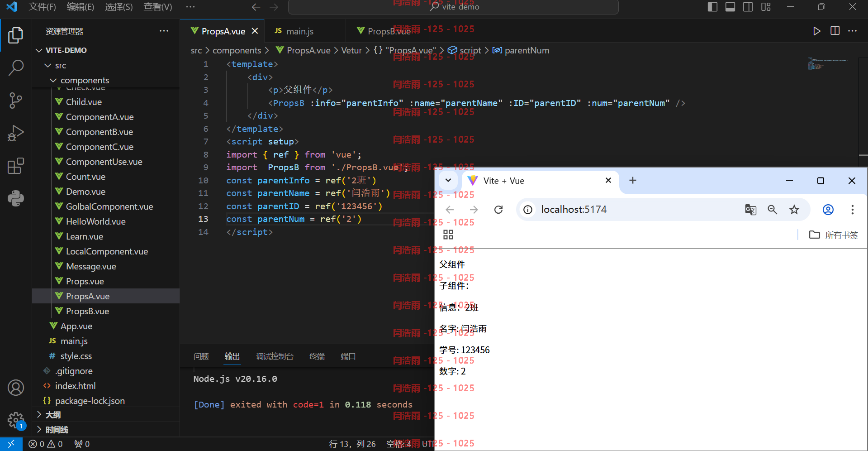Screen dimensions: 868x451
Task: Open the Python sidebar icon
Action: [16, 198]
